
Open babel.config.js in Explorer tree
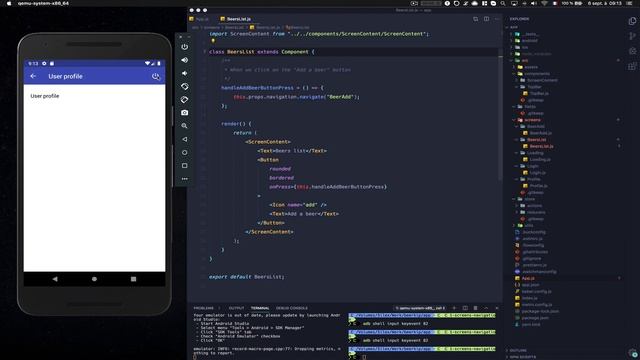pyautogui.click(x=533, y=291)
